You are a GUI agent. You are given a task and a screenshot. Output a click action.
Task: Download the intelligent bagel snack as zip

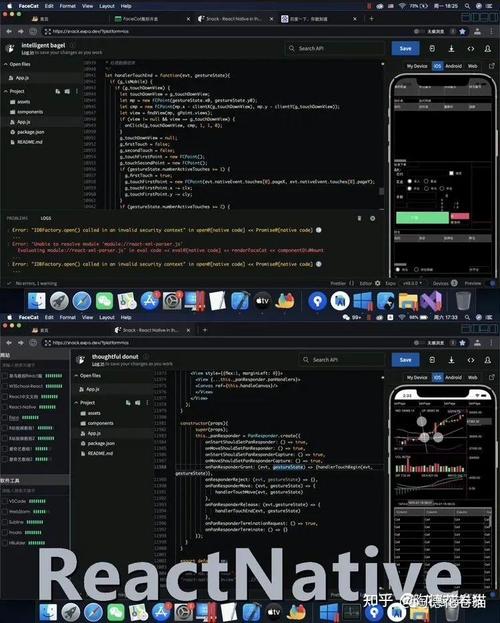[452, 48]
